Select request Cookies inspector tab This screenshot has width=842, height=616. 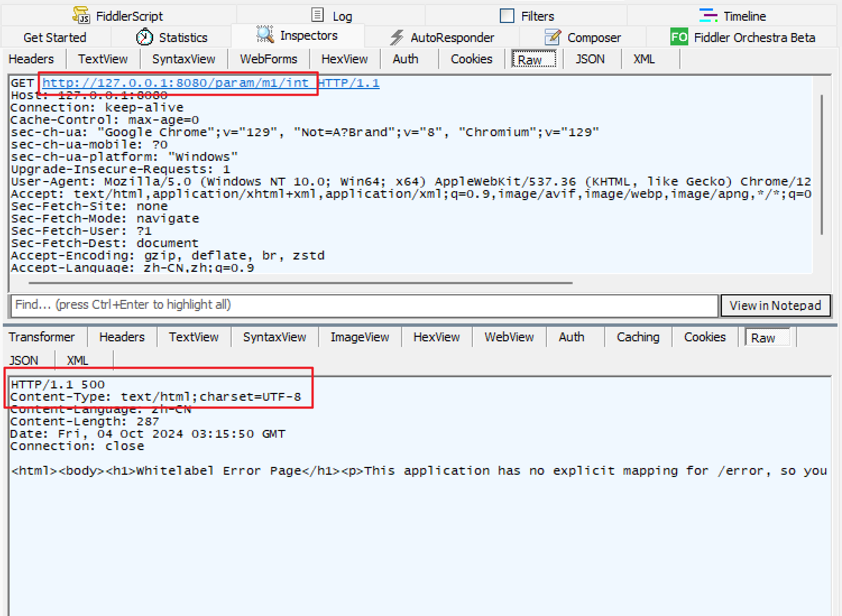click(x=472, y=59)
